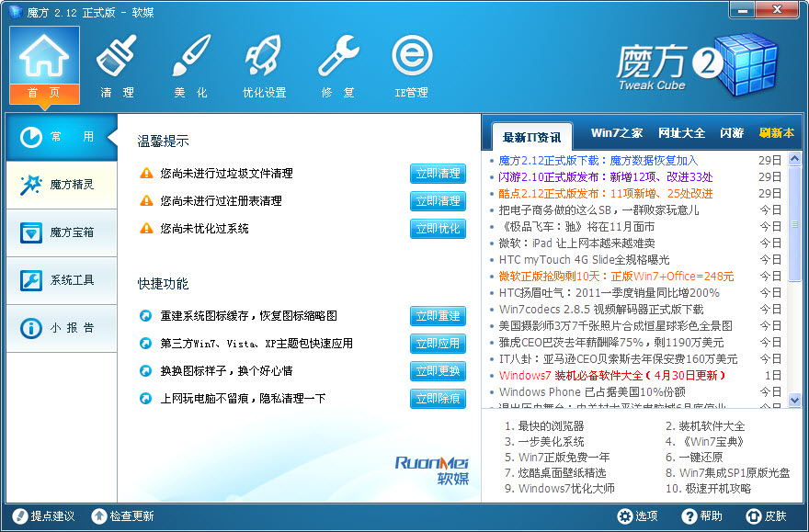Click the 立即除痕 button
This screenshot has width=809, height=532.
(x=438, y=399)
